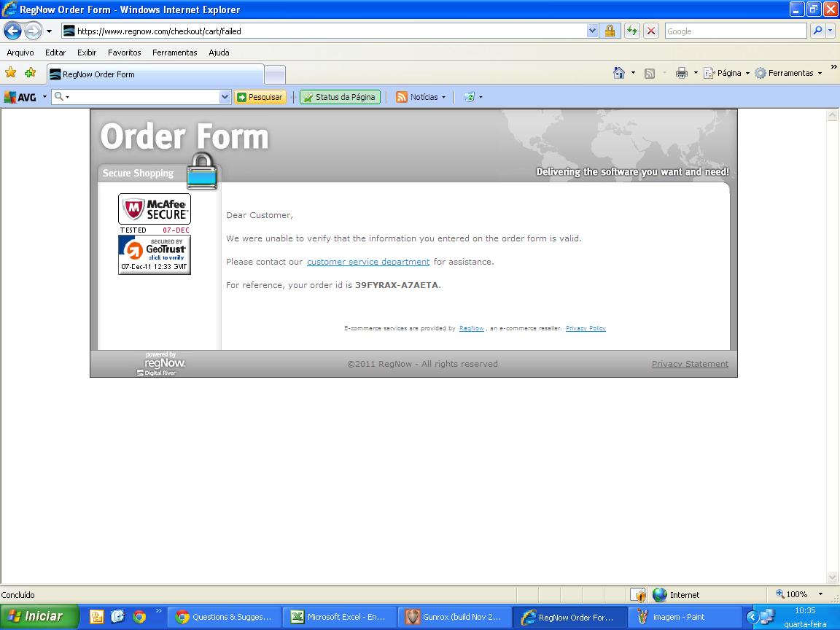
Task: Click the AVG Pesquisar button
Action: pyautogui.click(x=260, y=97)
